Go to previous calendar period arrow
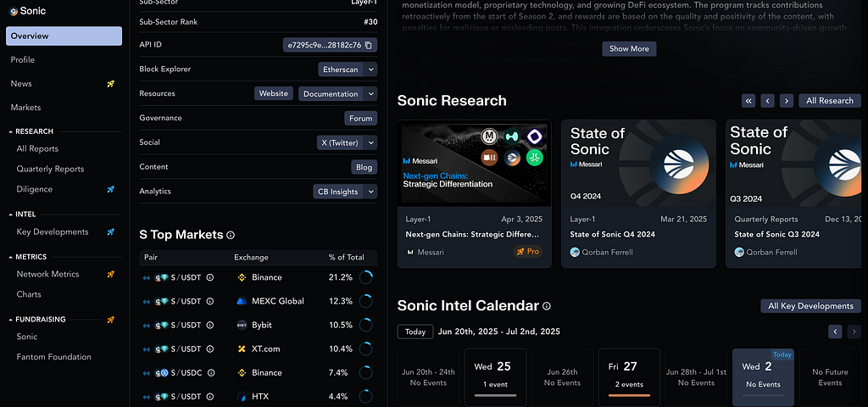Image resolution: width=868 pixels, height=407 pixels. coord(835,332)
